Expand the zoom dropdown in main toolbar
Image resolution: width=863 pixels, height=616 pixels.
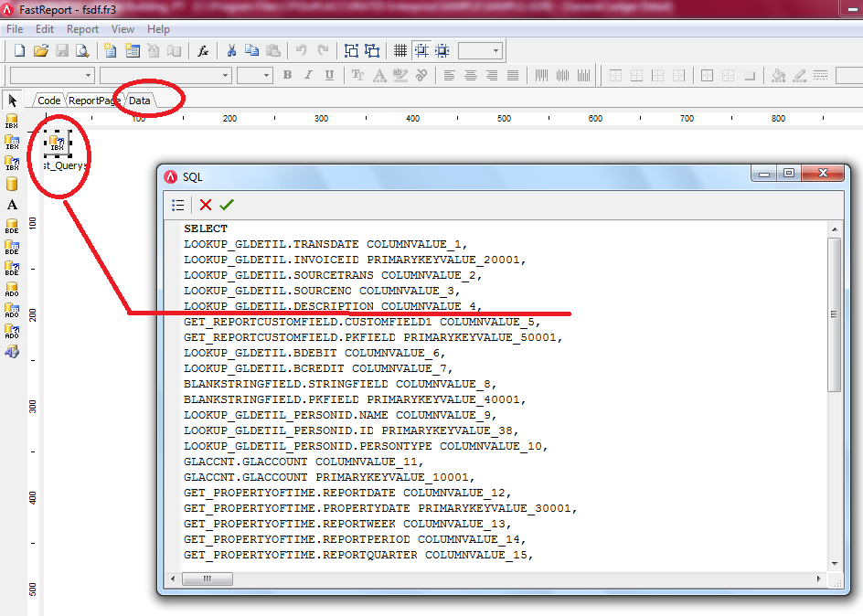click(x=495, y=51)
